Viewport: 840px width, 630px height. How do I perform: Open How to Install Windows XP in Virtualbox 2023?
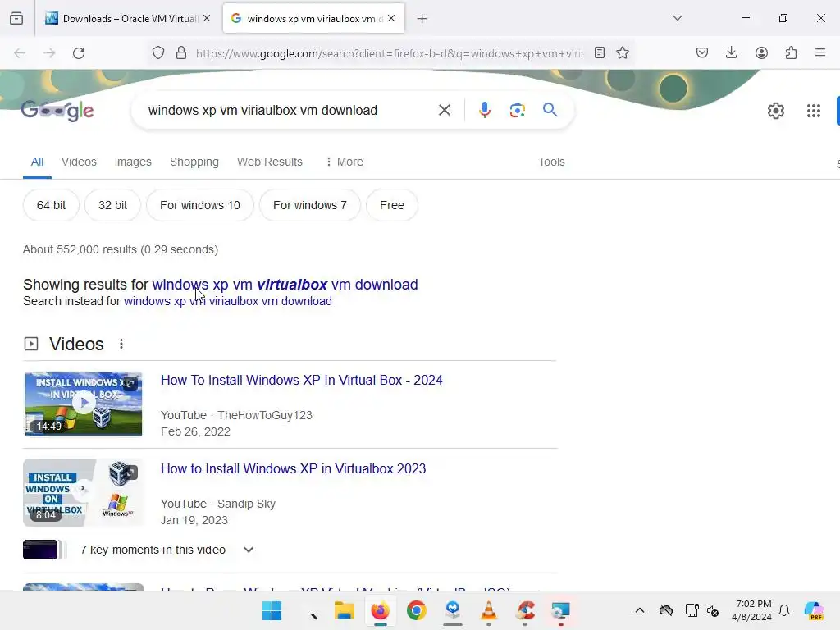293,468
